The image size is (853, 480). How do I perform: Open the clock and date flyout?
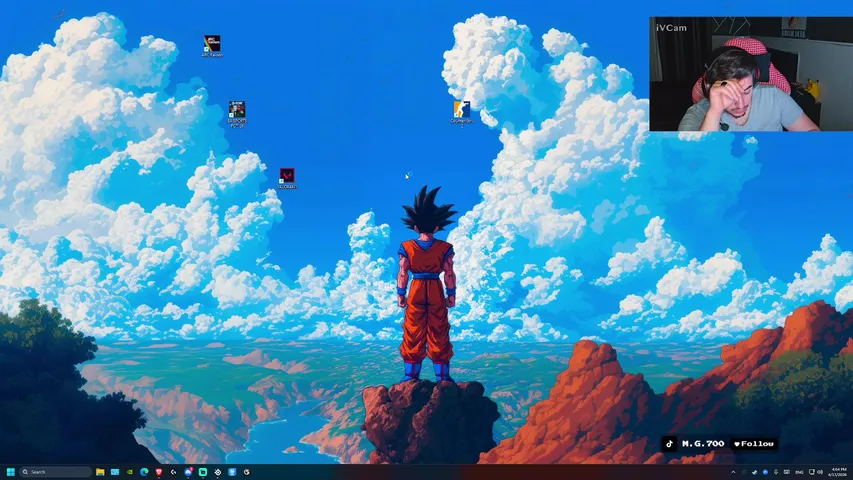point(838,472)
